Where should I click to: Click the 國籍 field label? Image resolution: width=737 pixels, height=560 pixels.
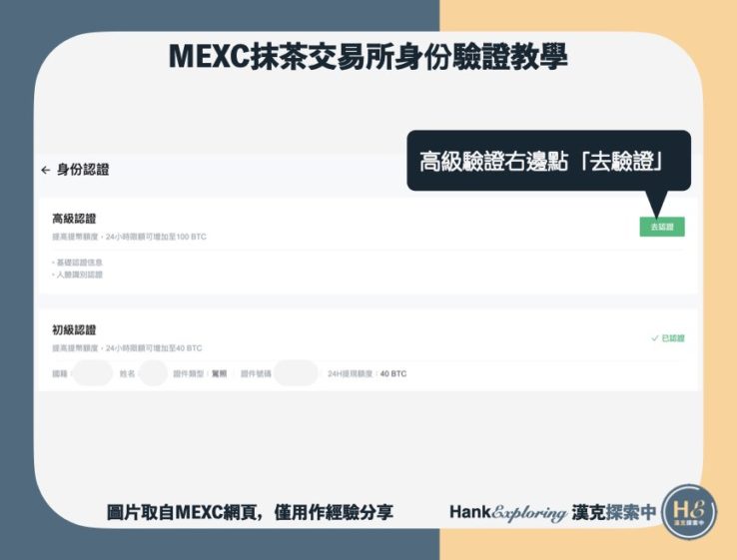[x=60, y=374]
